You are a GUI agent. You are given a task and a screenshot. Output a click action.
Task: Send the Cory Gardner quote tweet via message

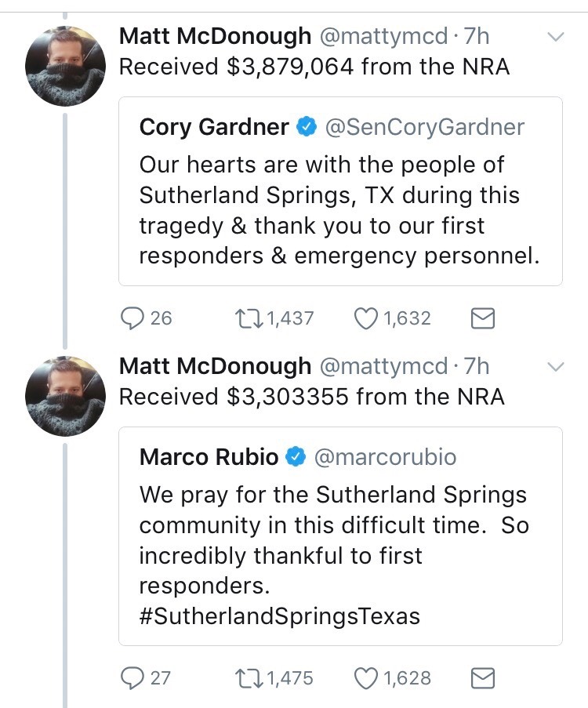[482, 318]
